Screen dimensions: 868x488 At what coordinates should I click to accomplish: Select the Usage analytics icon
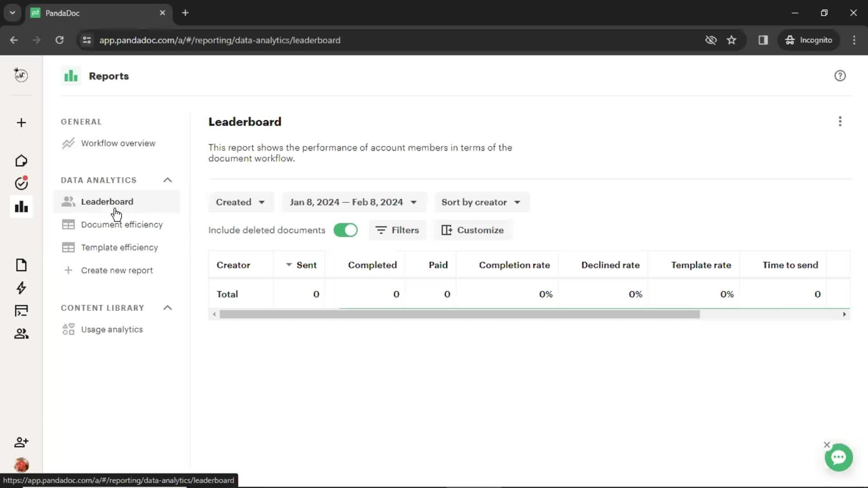coord(67,329)
